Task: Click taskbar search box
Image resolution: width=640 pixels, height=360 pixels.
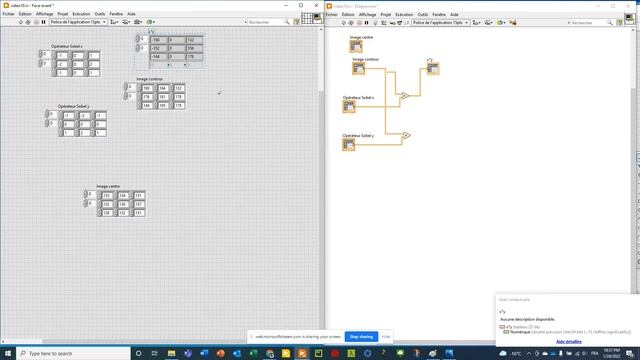Action: coord(73,353)
